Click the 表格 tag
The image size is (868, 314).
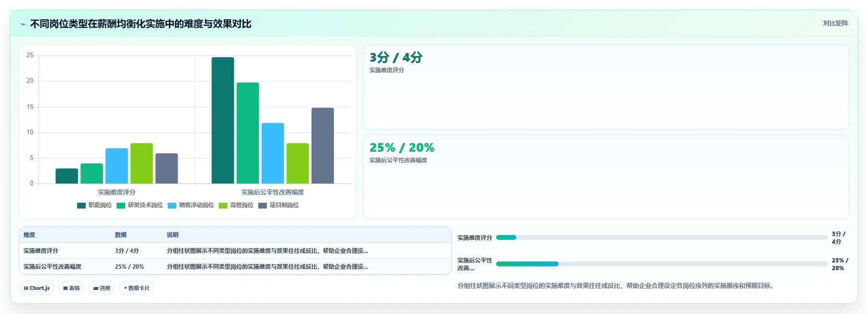tap(71, 288)
